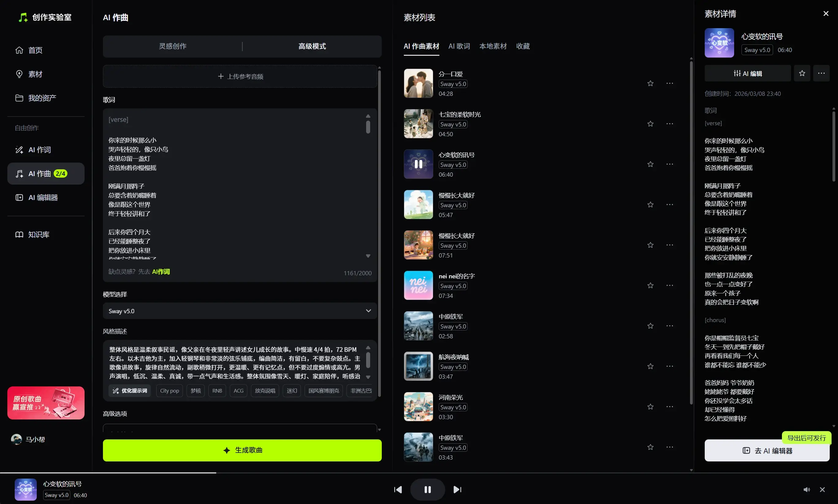Open AI 编辑器 in the sidebar

(x=43, y=197)
